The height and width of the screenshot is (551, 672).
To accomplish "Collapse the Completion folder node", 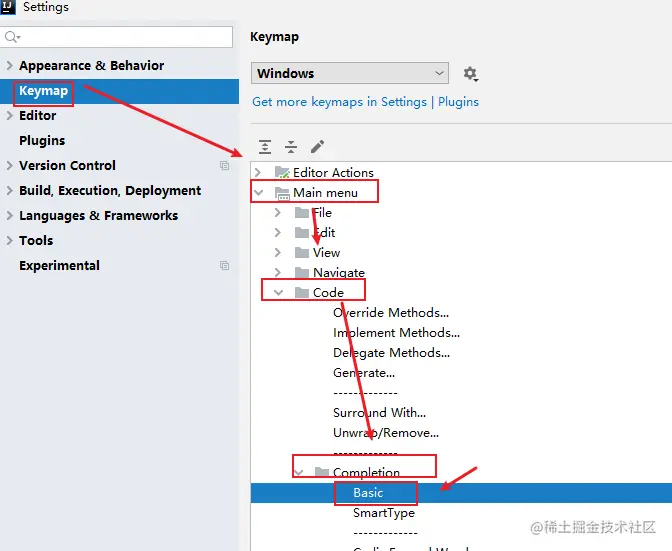I will pyautogui.click(x=299, y=473).
